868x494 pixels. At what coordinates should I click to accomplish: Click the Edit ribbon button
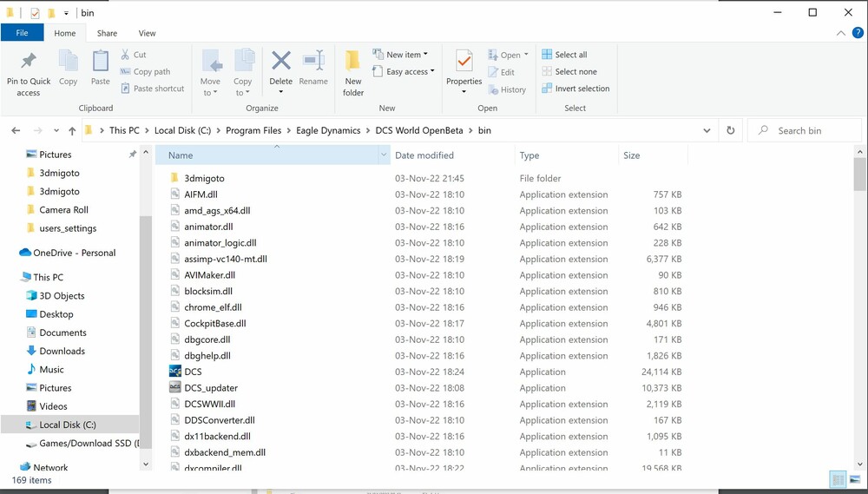[x=502, y=72]
